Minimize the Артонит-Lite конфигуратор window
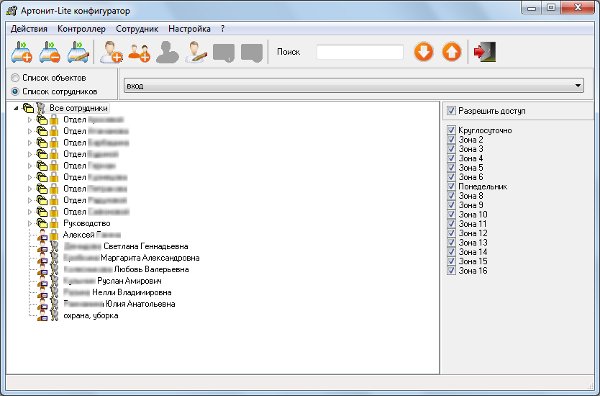Screen dimensions: 600x396 pyautogui.click(x=532, y=8)
